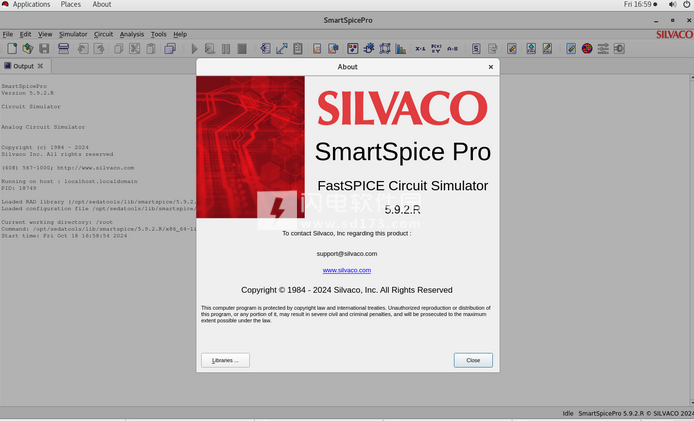This screenshot has width=694, height=421.
Task: Click the diagonal double-arrow icon
Action: (x=281, y=49)
